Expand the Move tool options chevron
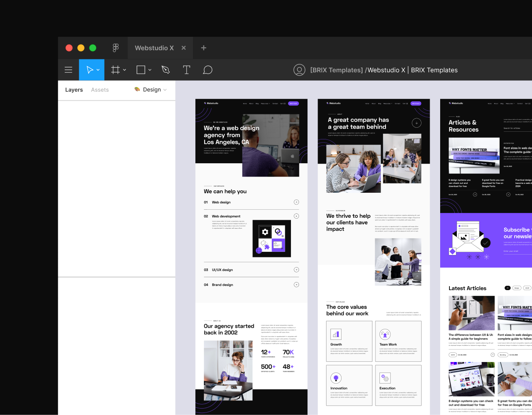The width and height of the screenshot is (532, 415). [x=98, y=70]
